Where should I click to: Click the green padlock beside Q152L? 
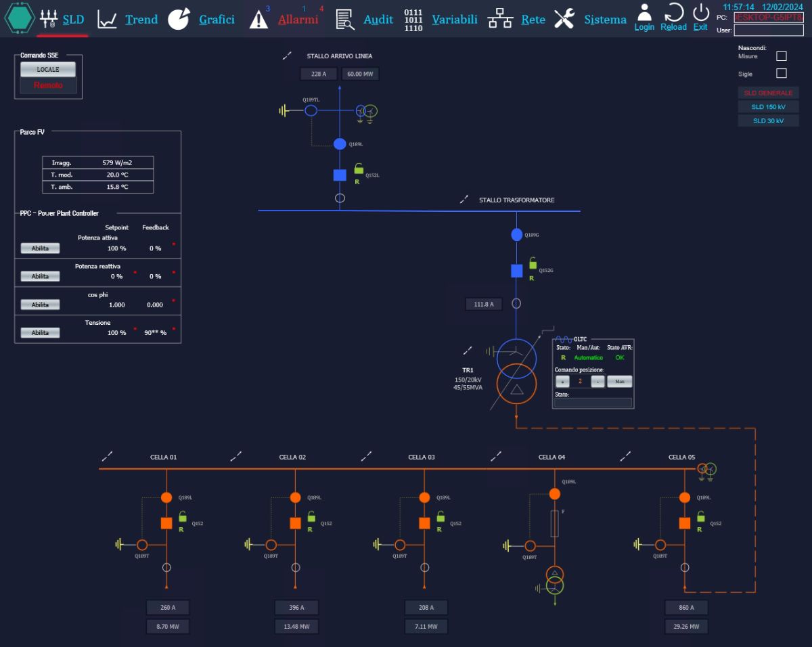point(358,169)
